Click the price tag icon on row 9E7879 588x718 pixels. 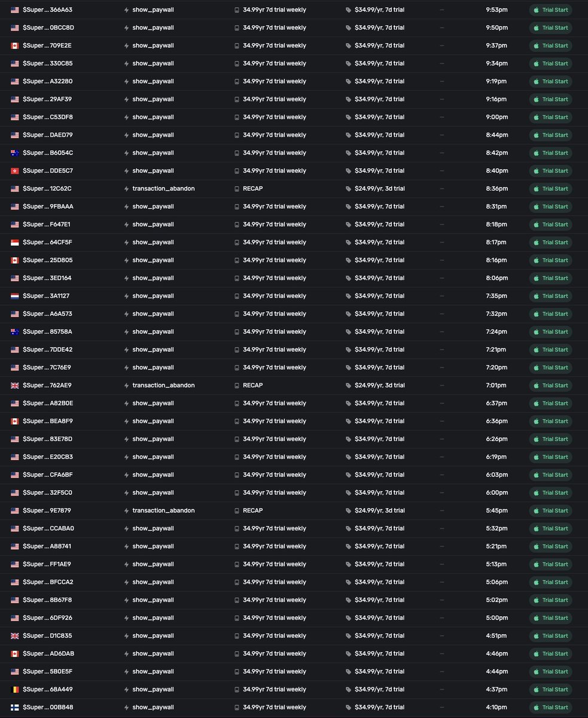coord(349,510)
